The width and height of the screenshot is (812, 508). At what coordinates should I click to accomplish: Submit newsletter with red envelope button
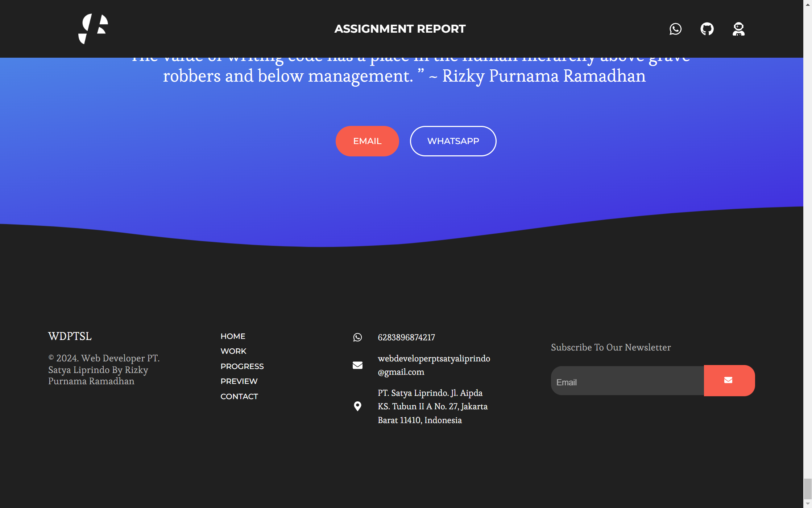tap(729, 380)
